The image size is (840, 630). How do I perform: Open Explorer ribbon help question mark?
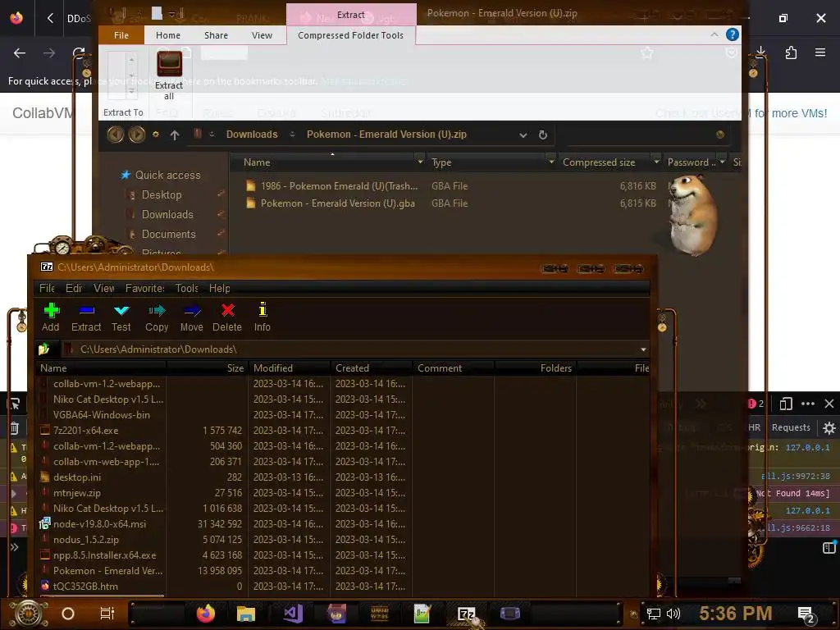(733, 34)
